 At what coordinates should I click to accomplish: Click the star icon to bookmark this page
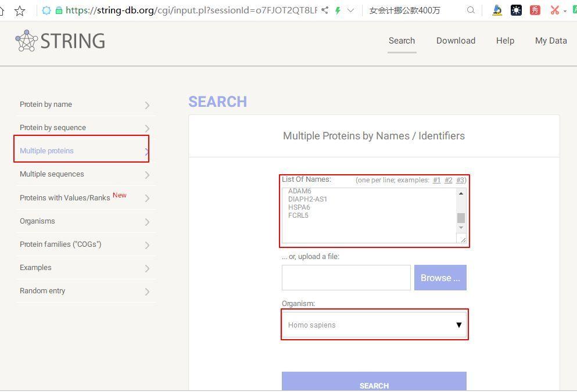[20, 10]
